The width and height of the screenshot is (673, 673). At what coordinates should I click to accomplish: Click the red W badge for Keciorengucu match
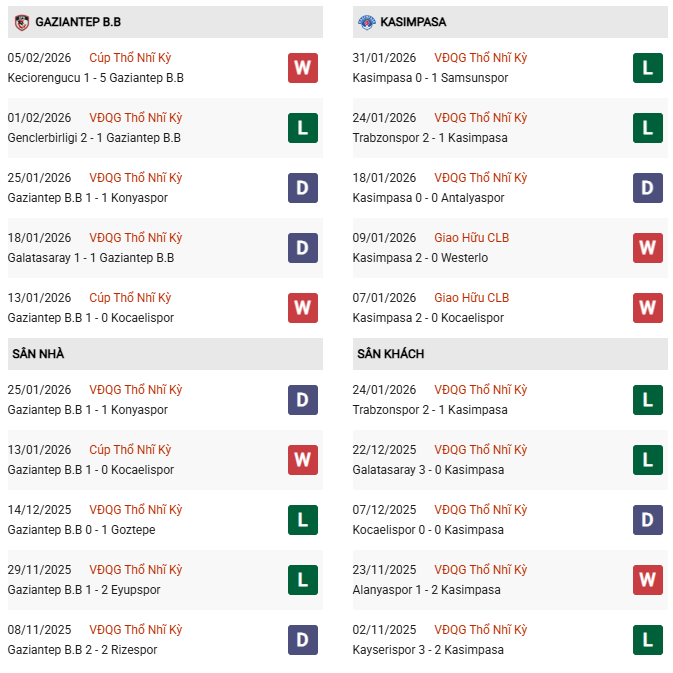pyautogui.click(x=303, y=68)
